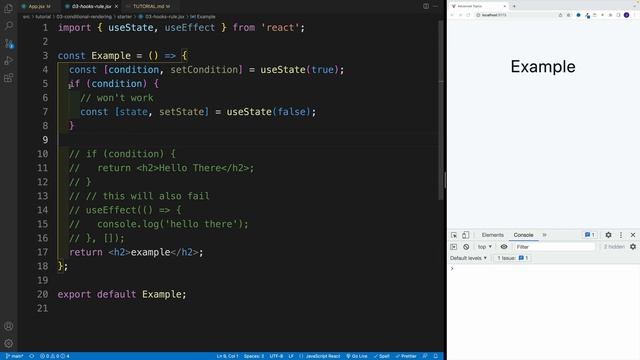Toggle the device toolbar in DevTools

tap(465, 235)
